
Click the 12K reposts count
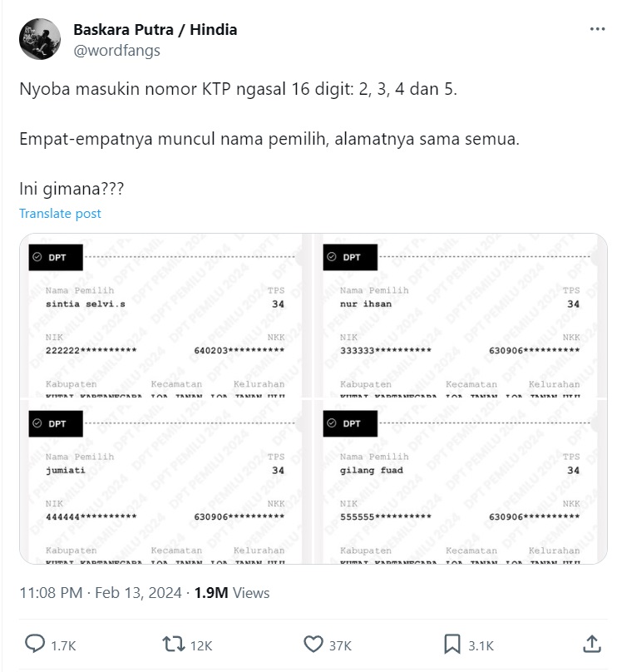pyautogui.click(x=201, y=646)
